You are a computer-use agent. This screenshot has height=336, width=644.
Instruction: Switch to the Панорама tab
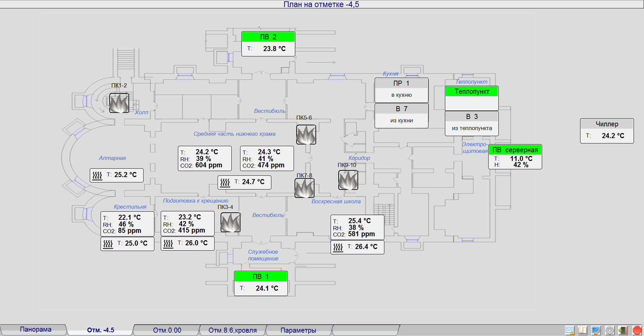click(35, 330)
